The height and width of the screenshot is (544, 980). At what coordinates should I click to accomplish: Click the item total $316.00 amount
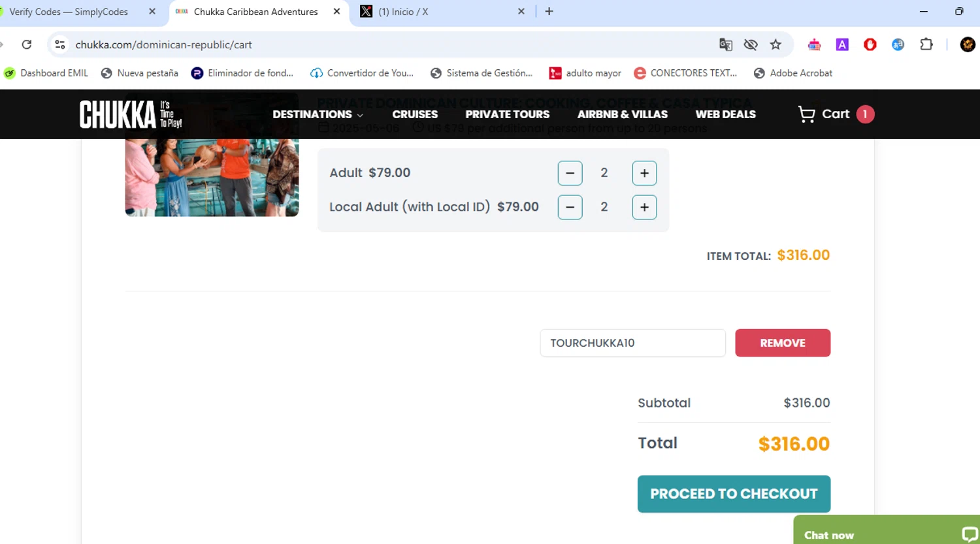(804, 255)
